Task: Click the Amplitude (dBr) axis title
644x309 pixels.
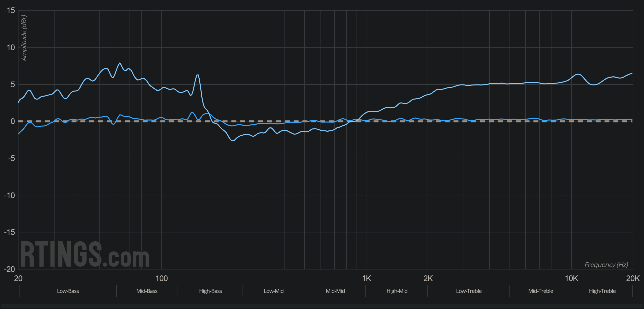Action: (24, 38)
